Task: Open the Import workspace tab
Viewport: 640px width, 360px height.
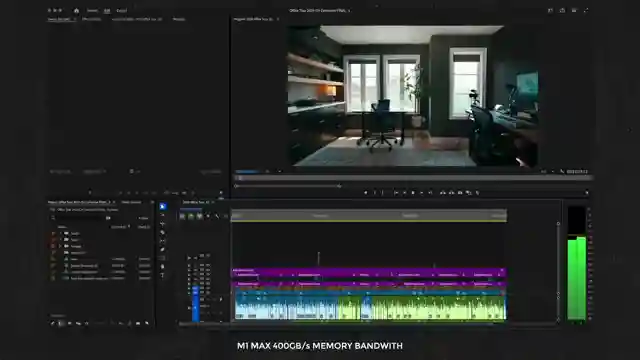Action: click(92, 11)
